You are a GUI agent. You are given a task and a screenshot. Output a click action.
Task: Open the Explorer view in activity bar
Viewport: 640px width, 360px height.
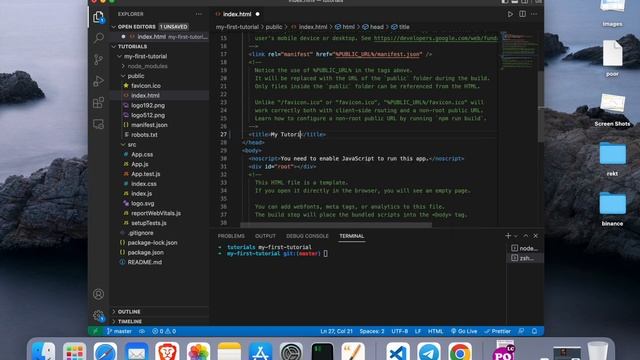coord(98,17)
